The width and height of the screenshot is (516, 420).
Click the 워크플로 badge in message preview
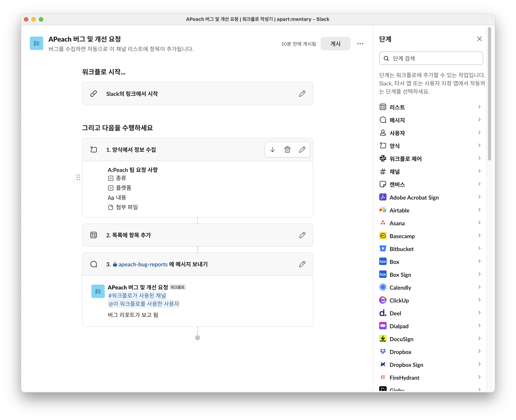pyautogui.click(x=177, y=287)
